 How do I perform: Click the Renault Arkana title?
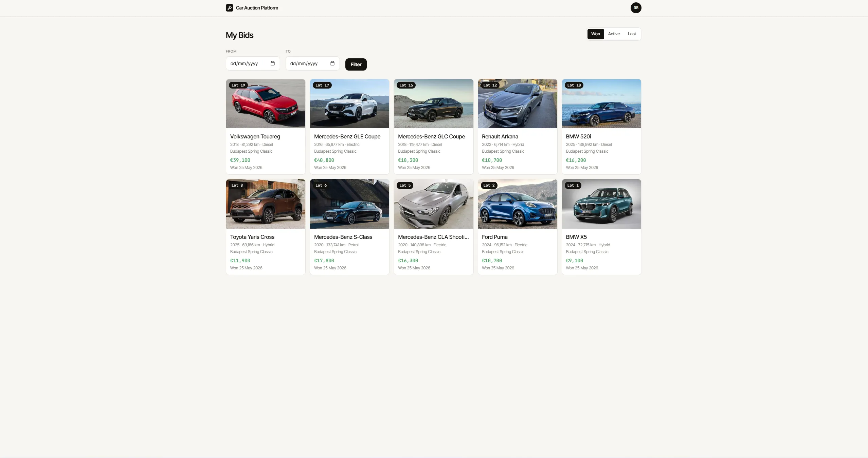tap(500, 136)
